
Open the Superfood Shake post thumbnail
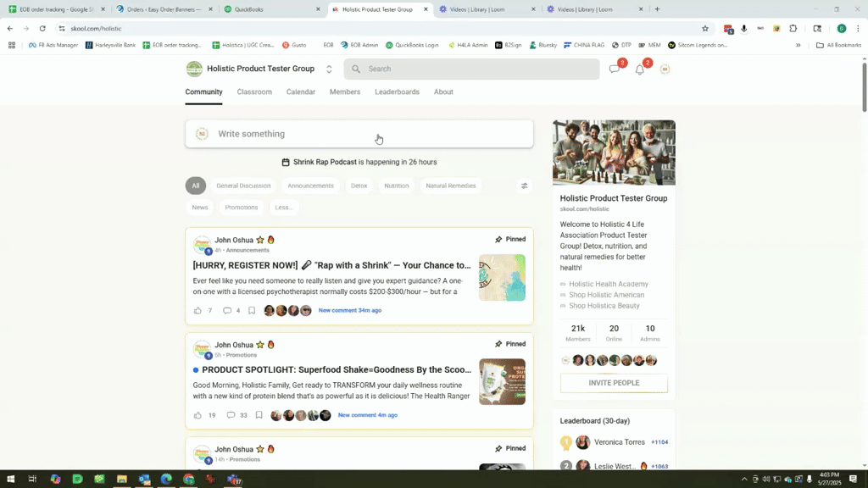[x=502, y=382]
